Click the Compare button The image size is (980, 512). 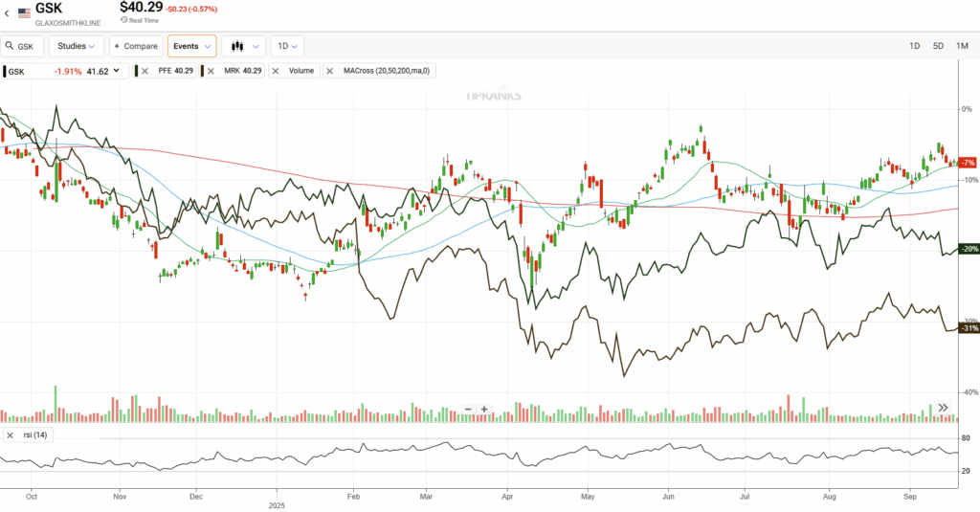136,46
